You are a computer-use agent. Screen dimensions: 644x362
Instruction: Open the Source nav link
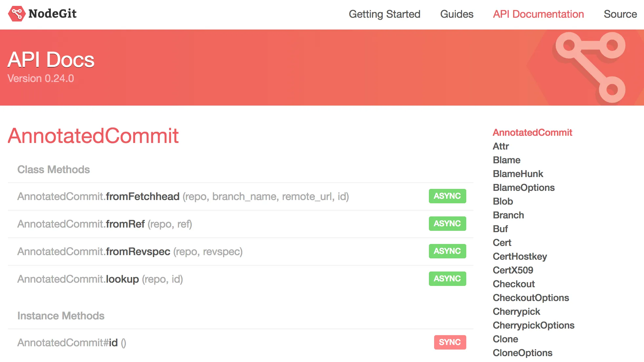[620, 14]
